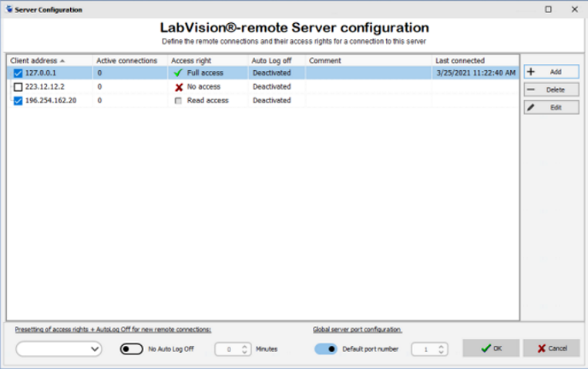
Task: Select the 223.12.12.2 address text
Action: 45,86
